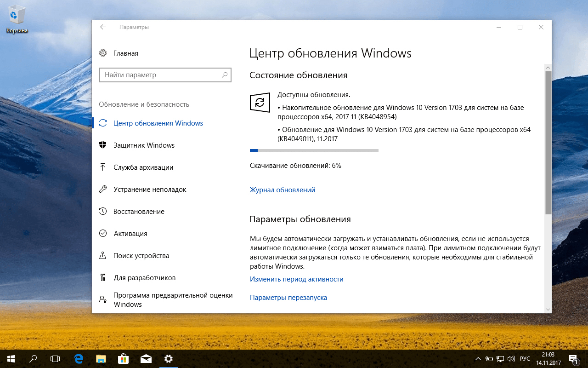This screenshot has height=368, width=588.
Task: Open Журнал обновлений
Action: (282, 190)
